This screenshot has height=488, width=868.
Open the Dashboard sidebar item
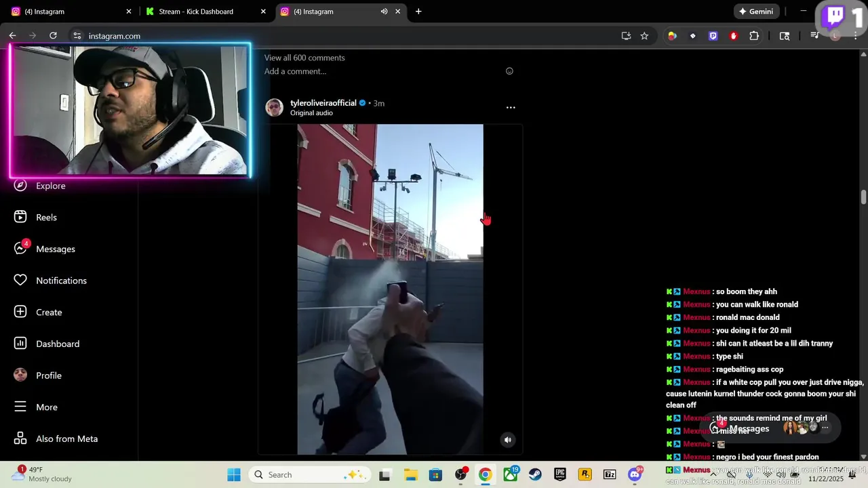[x=47, y=344]
